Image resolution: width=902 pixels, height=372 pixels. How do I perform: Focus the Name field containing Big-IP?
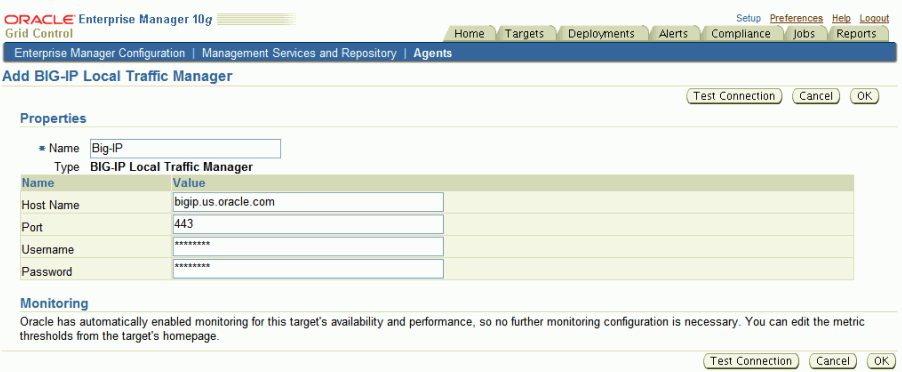(x=185, y=148)
